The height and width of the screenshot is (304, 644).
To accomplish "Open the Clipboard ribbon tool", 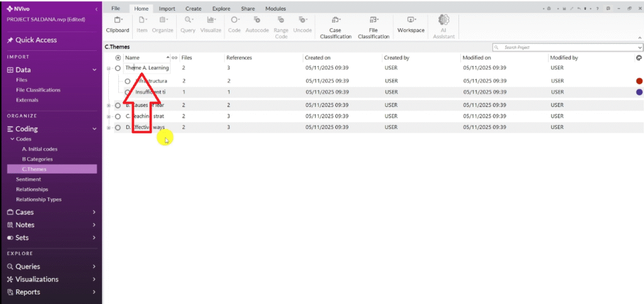I will click(117, 24).
